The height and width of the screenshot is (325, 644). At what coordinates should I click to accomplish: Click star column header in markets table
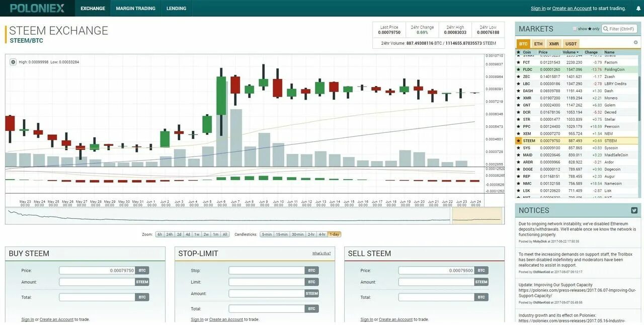519,52
